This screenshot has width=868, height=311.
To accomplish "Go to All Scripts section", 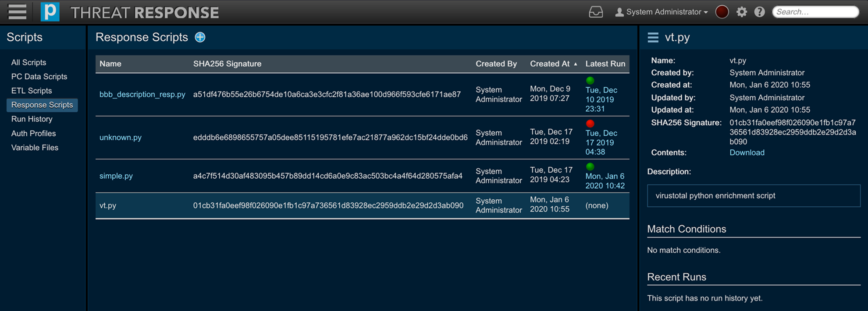I will click(x=28, y=62).
